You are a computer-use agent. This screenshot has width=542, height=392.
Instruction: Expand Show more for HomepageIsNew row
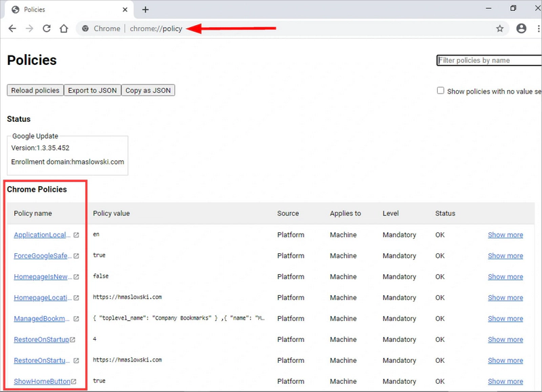click(505, 277)
